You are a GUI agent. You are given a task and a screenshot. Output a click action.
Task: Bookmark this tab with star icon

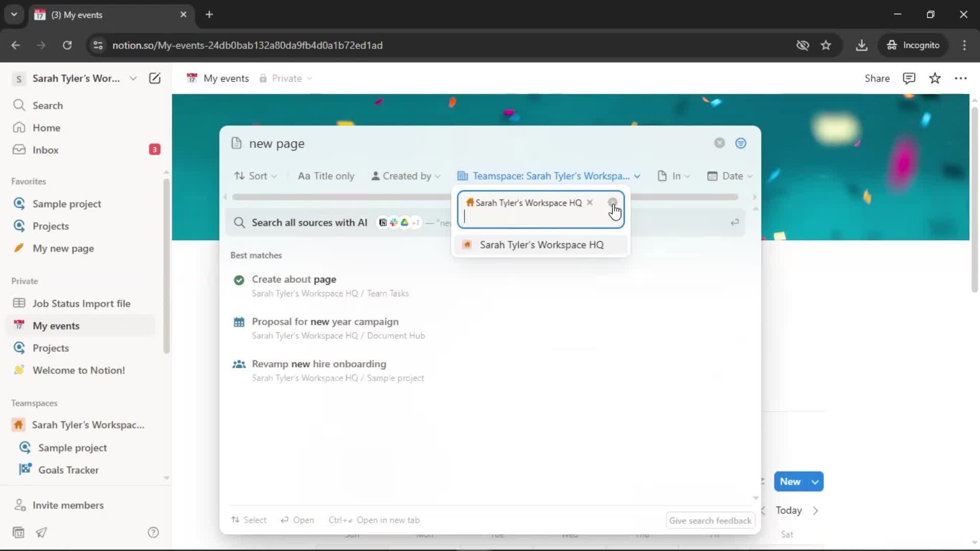pyautogui.click(x=826, y=45)
